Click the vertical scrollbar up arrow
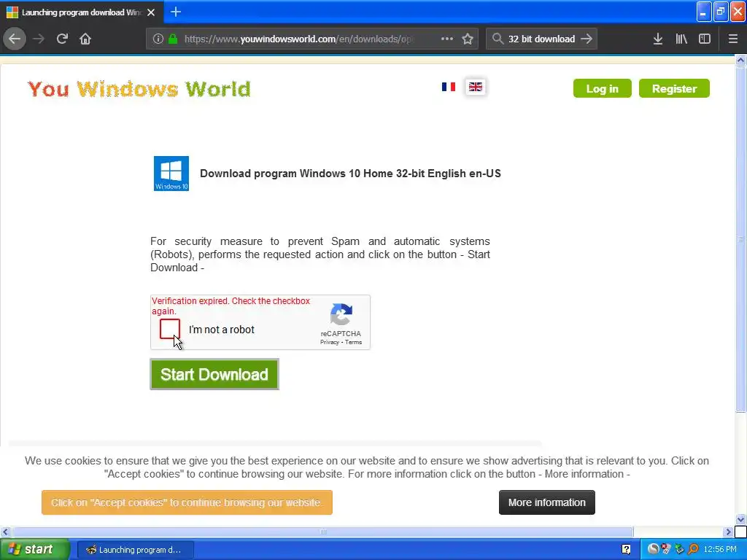The width and height of the screenshot is (747, 560). click(x=740, y=60)
